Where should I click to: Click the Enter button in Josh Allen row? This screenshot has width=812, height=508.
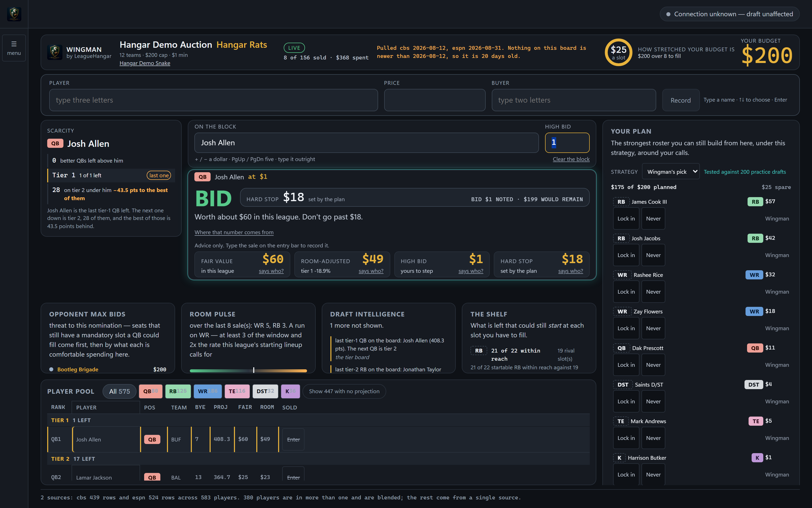293,439
